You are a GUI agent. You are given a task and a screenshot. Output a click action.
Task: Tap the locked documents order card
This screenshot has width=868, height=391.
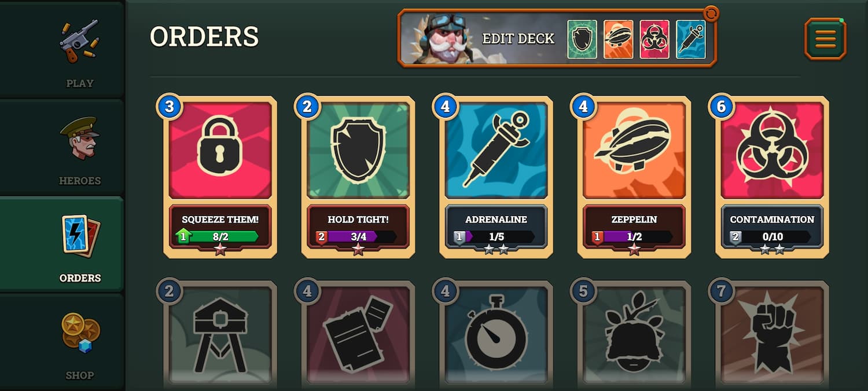pos(358,336)
